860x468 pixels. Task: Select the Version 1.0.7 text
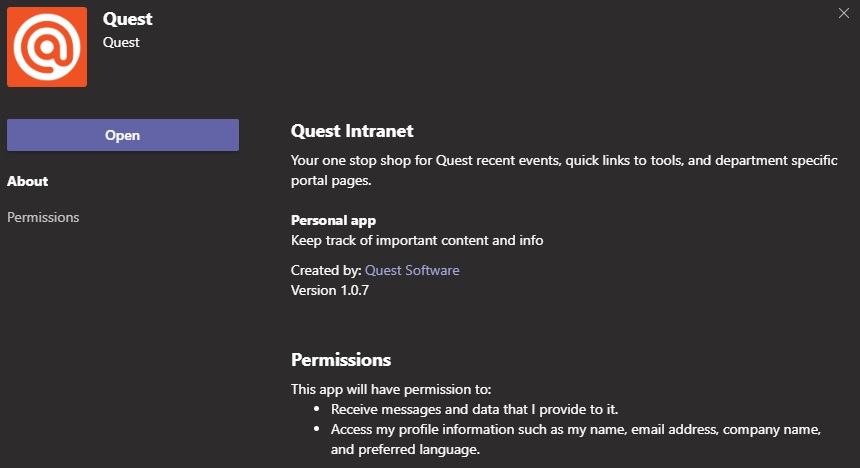330,290
